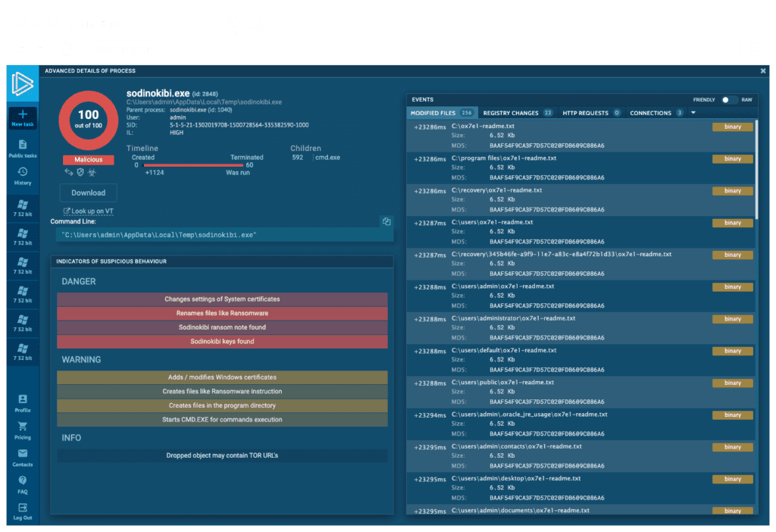Toggle the Friendly/Raw events switch
This screenshot has height=532, width=776.
tap(728, 100)
